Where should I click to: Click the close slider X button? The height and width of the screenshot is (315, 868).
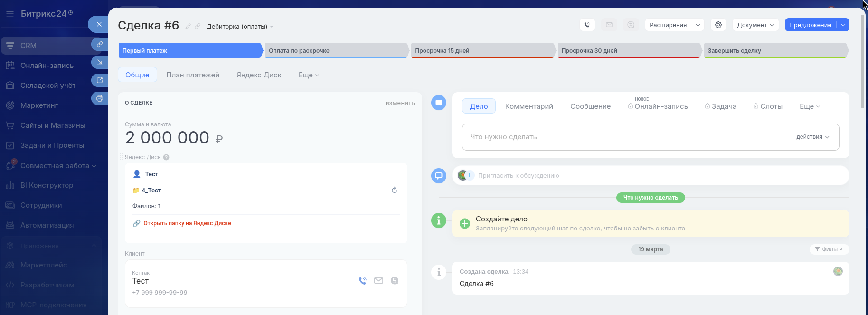99,24
